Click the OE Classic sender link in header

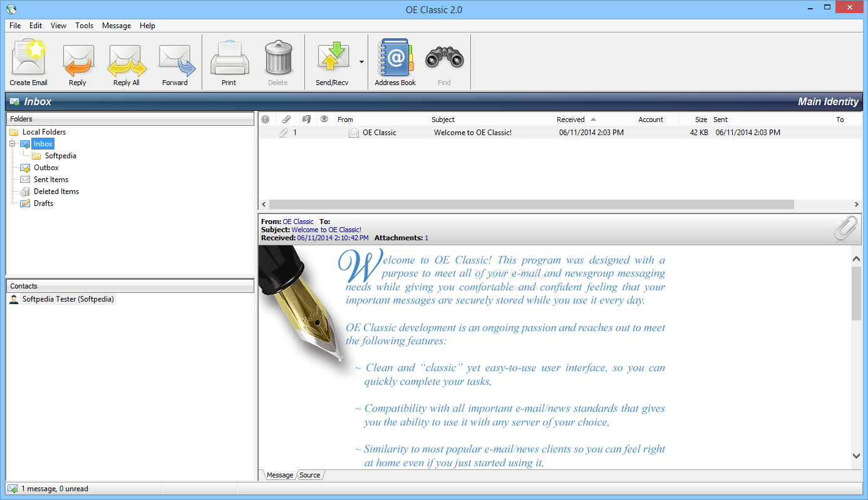click(x=298, y=222)
